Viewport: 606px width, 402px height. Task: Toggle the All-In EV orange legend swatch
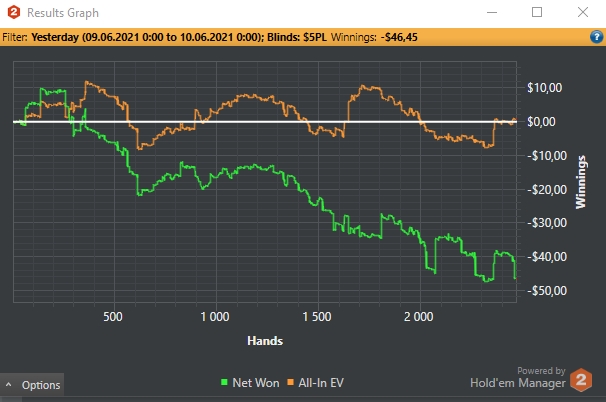tap(290, 382)
